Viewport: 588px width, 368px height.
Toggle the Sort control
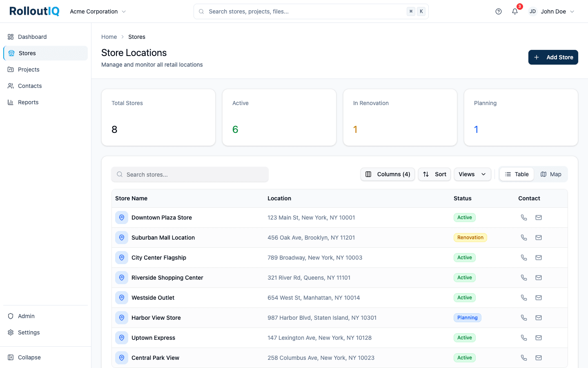pyautogui.click(x=434, y=174)
